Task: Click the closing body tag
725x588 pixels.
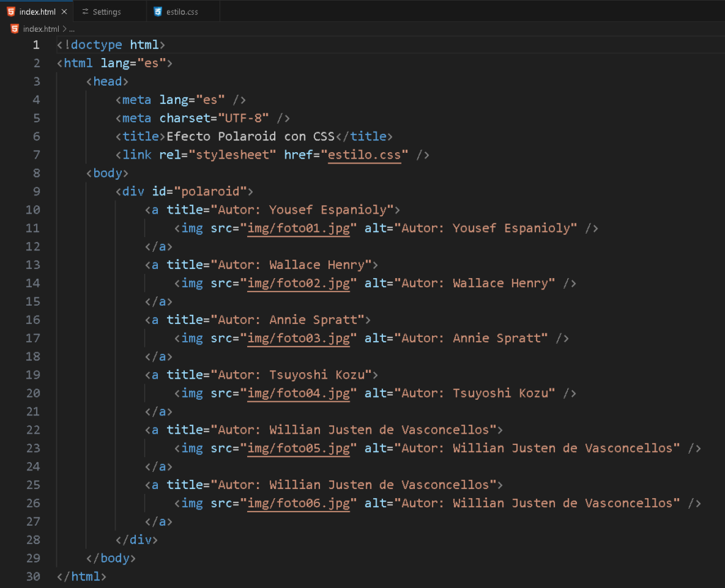Action: point(111,558)
